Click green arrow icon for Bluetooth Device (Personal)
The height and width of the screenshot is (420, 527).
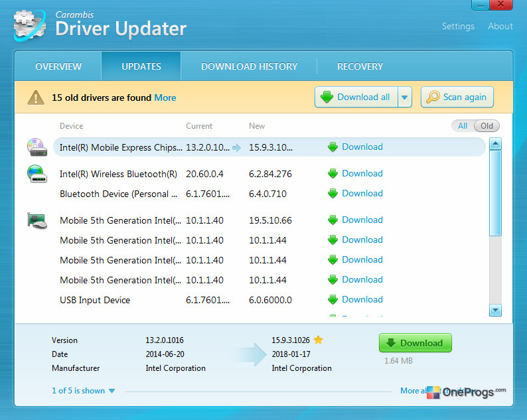pos(333,193)
